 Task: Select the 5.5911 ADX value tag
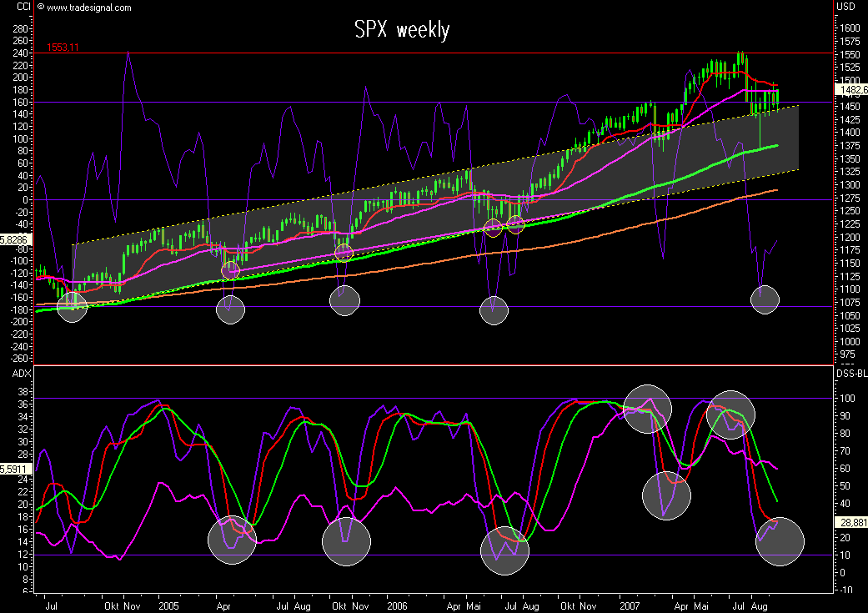(16, 469)
